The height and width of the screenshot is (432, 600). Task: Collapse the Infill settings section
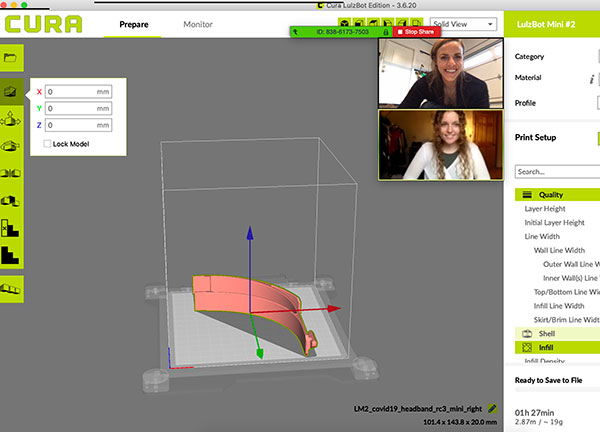[x=557, y=347]
